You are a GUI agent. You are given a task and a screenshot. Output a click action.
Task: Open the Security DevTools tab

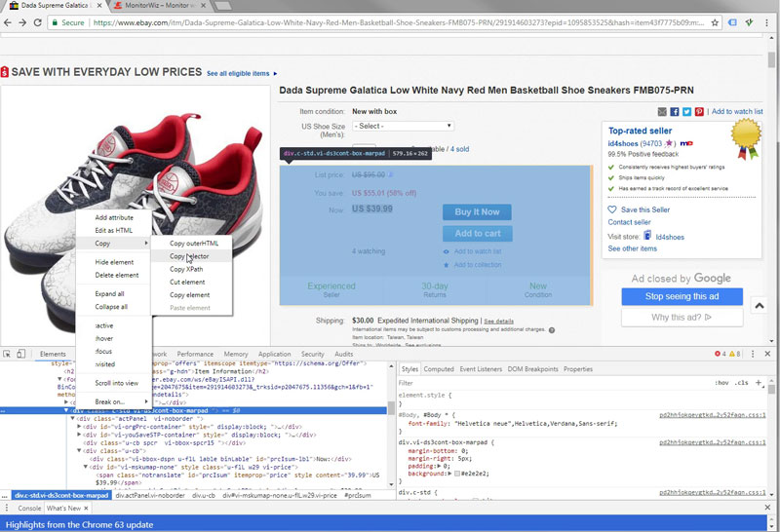click(x=312, y=354)
